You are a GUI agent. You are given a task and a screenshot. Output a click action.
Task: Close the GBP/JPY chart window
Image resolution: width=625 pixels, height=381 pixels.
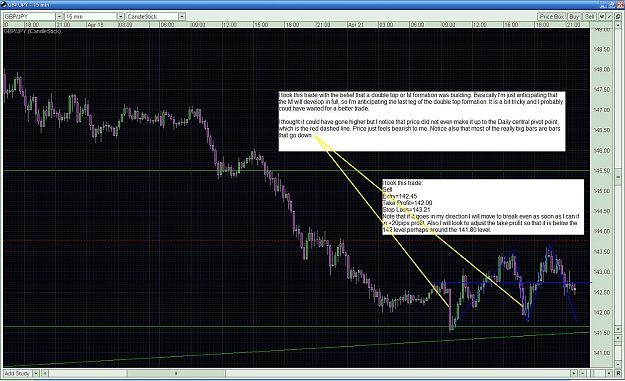coord(620,5)
